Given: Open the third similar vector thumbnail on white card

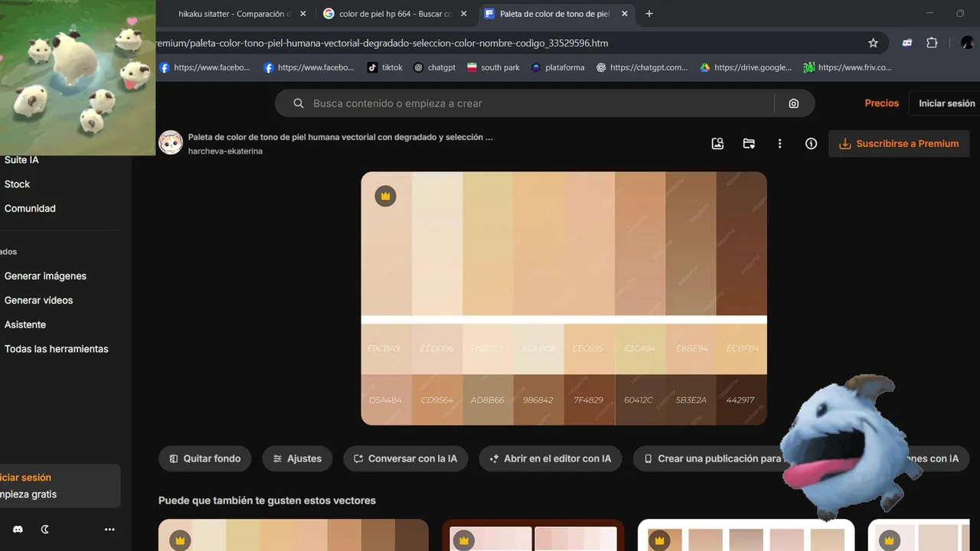Looking at the screenshot, I should [746, 535].
